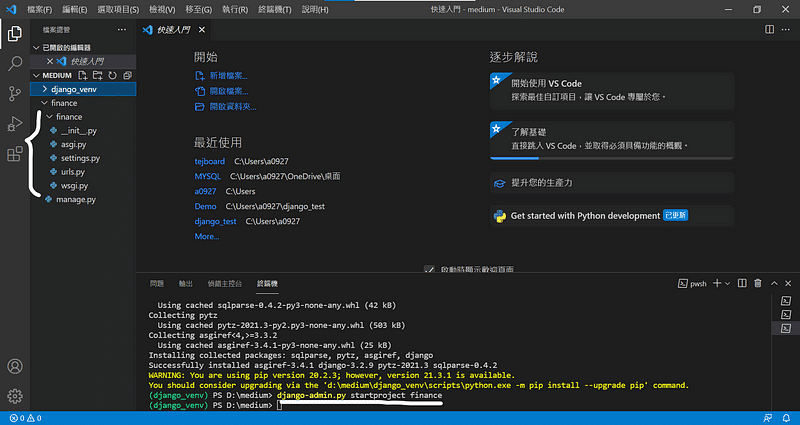Image resolution: width=800 pixels, height=425 pixels.
Task: Open the Manage gear settings menu
Action: pos(15,396)
